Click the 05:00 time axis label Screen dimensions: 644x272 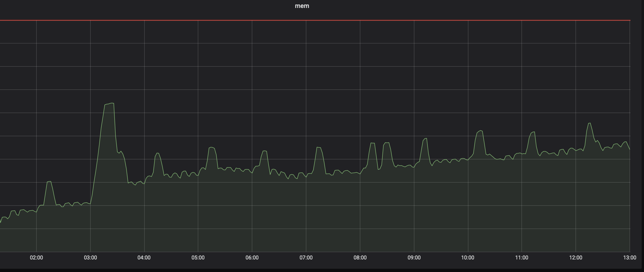198,258
